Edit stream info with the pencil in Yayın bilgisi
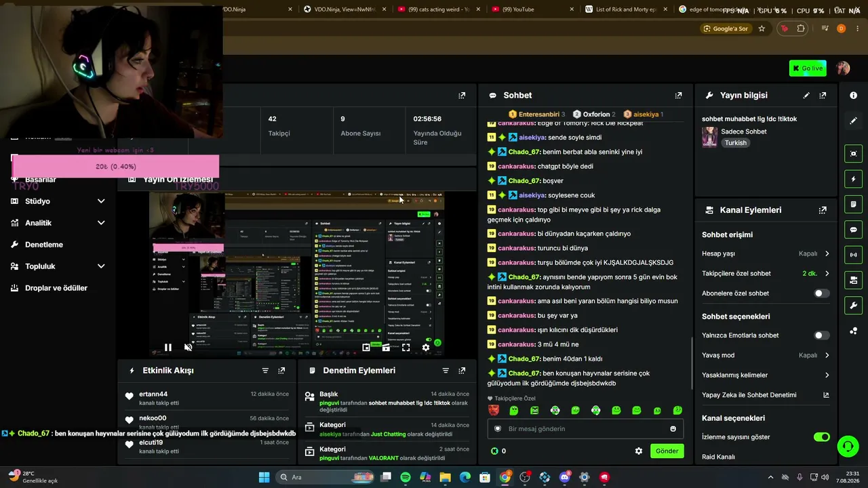The height and width of the screenshot is (488, 868). coord(806,96)
